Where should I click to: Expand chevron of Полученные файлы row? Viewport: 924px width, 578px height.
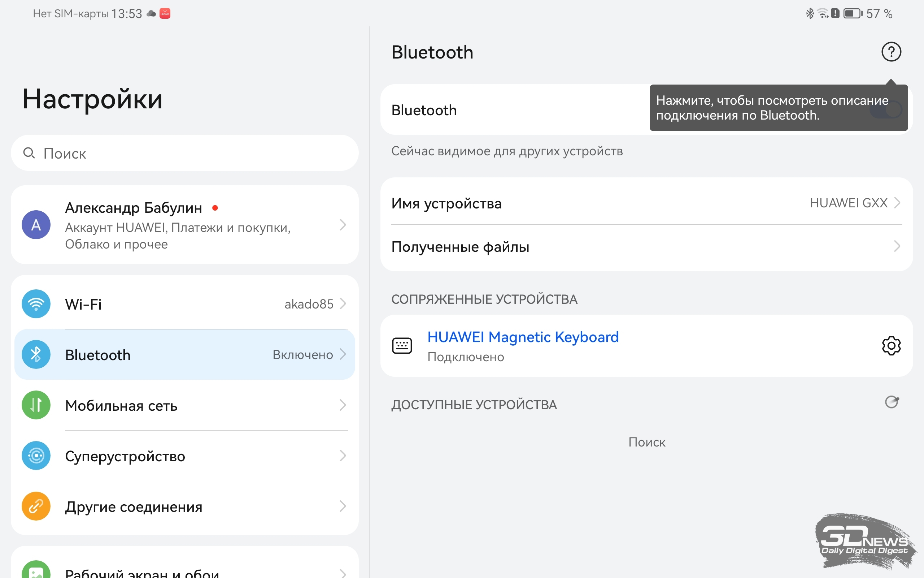click(897, 246)
